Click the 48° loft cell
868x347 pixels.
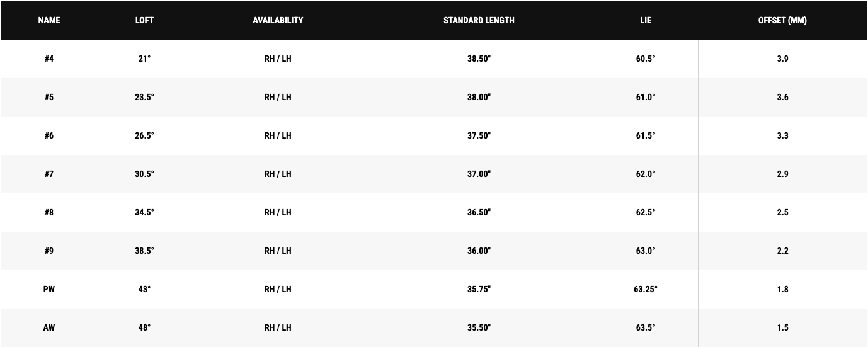pos(144,327)
